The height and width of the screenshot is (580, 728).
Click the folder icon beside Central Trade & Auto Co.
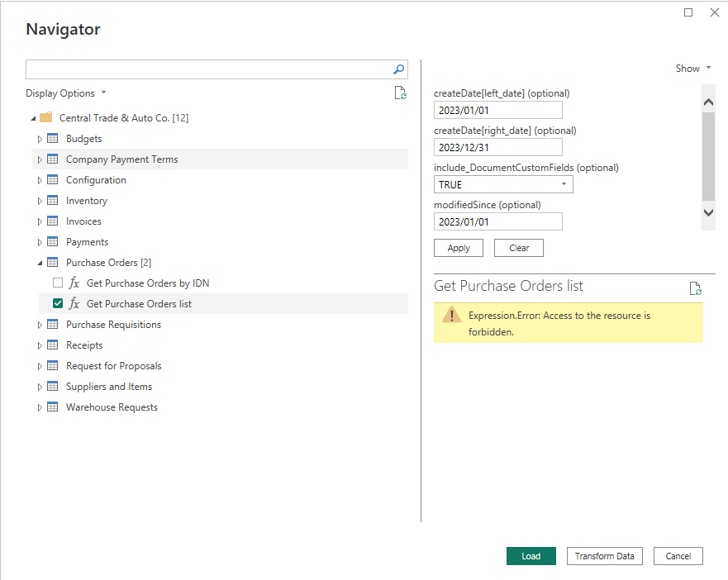coord(46,117)
